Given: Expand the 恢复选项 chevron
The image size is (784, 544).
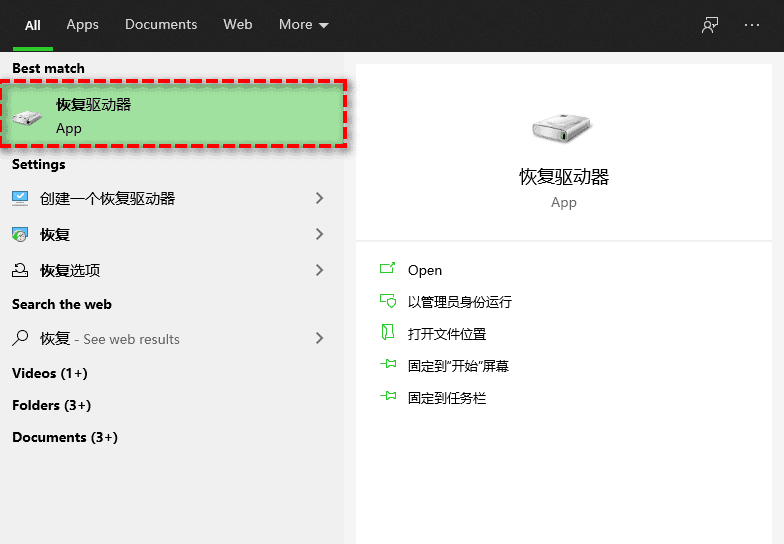Looking at the screenshot, I should click(x=320, y=270).
